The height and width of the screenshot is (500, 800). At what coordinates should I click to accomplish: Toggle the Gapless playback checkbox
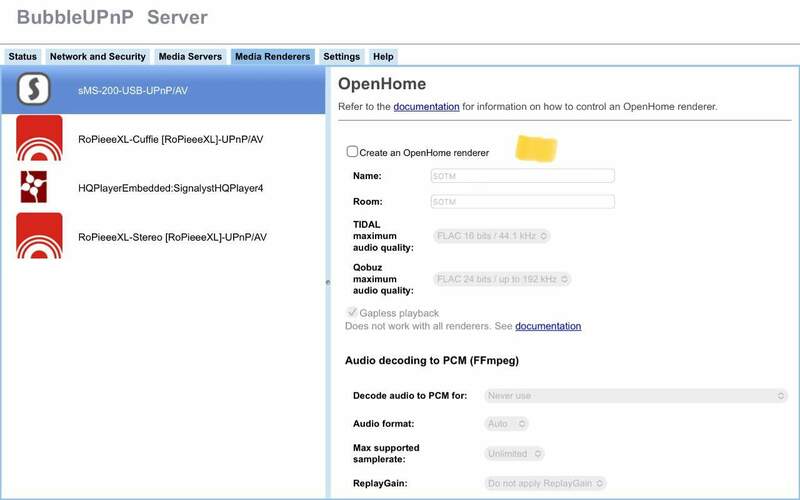click(352, 312)
